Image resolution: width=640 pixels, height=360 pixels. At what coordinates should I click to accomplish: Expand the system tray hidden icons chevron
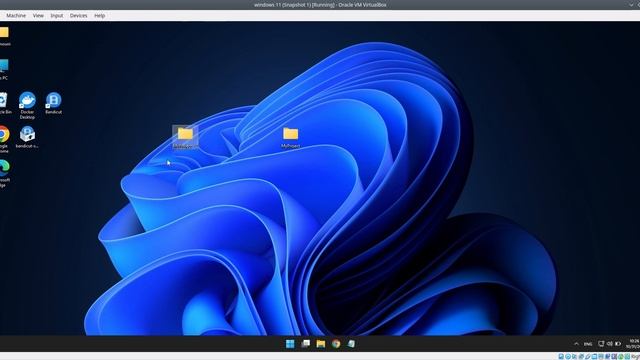click(x=576, y=344)
